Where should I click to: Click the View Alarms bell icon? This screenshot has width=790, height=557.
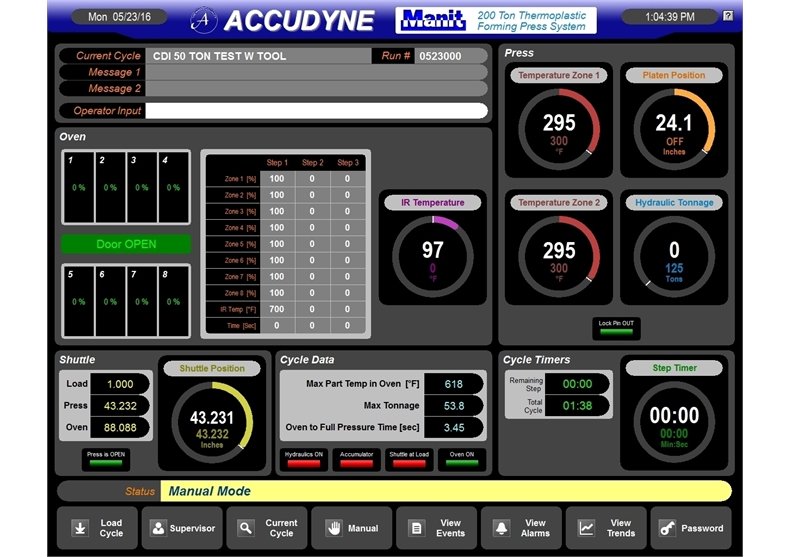tap(502, 528)
